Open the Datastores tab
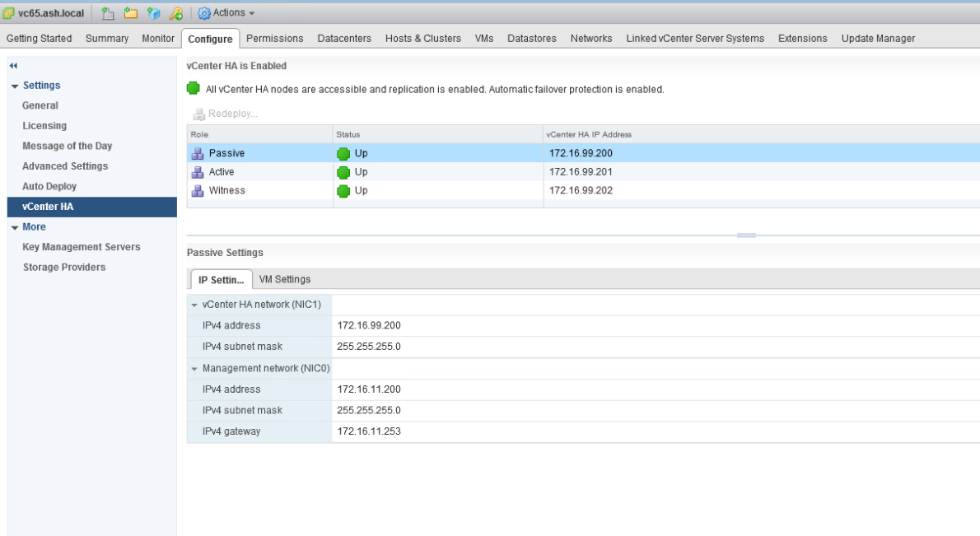 click(532, 38)
